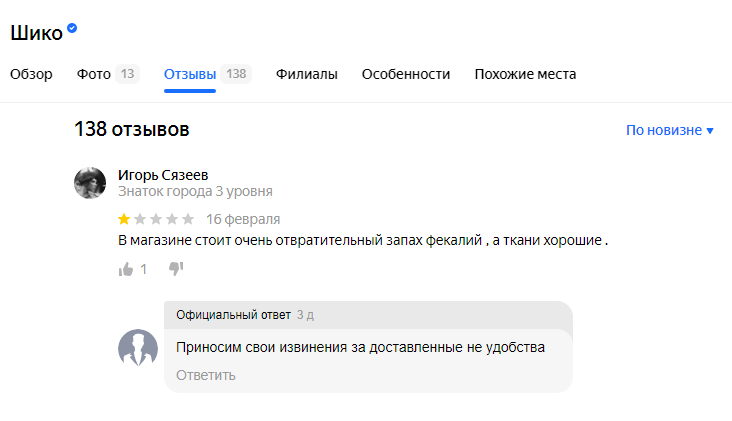Open Игорь Сязеев's profile avatar
Image resolution: width=732 pixels, height=421 pixels.
(x=90, y=183)
